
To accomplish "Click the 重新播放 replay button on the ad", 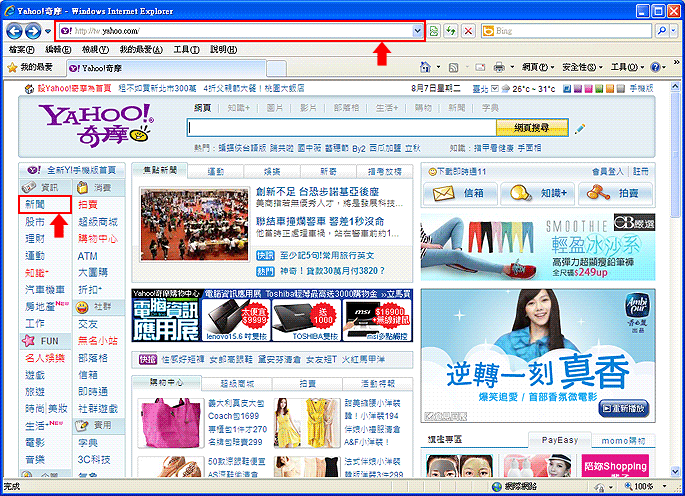I will click(x=623, y=408).
